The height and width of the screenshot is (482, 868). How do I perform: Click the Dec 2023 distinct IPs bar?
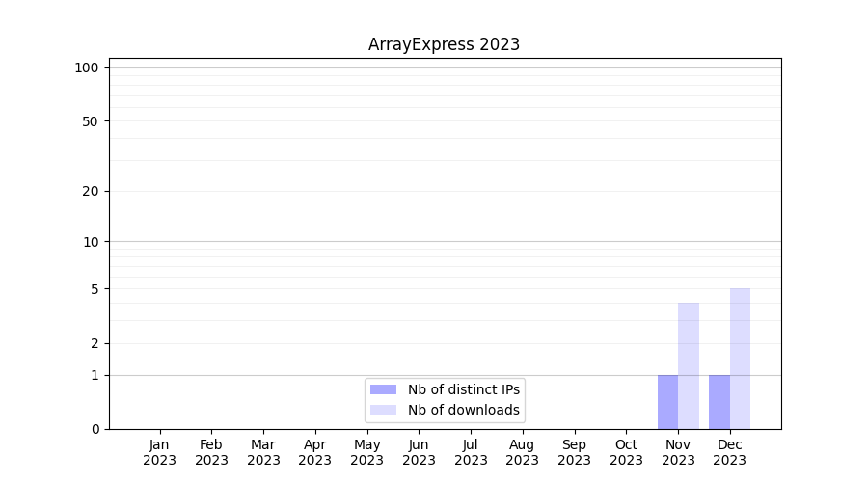click(719, 402)
